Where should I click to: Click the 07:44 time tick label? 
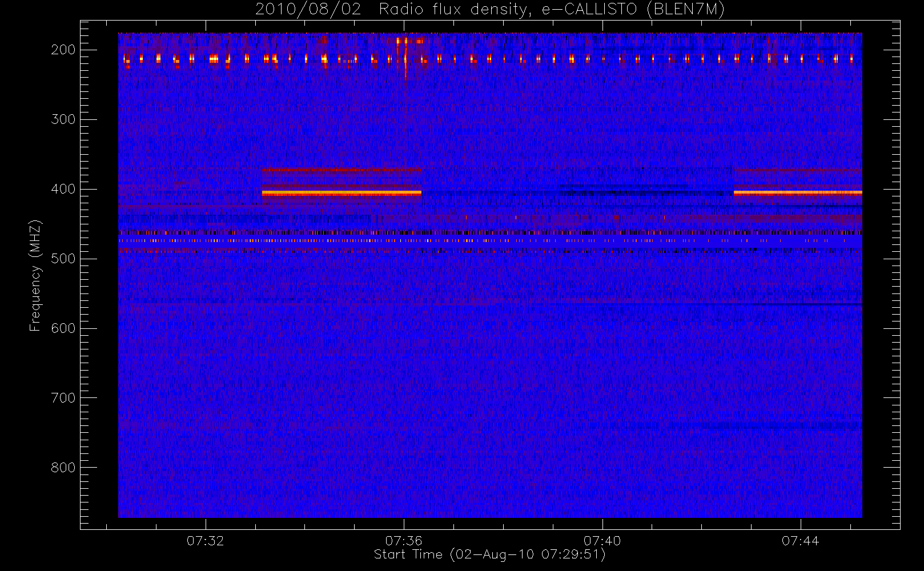(800, 541)
